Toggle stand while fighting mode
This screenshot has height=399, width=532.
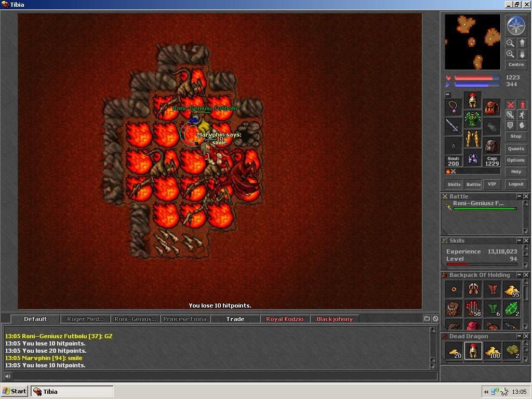coord(522,105)
